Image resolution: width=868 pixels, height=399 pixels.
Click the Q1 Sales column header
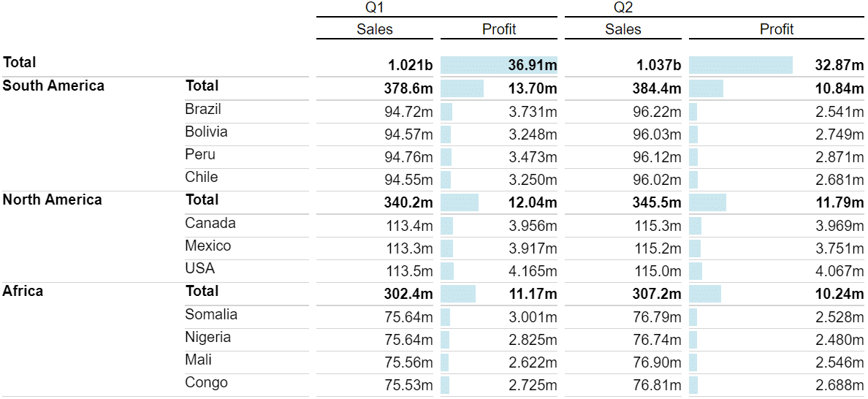click(x=375, y=28)
